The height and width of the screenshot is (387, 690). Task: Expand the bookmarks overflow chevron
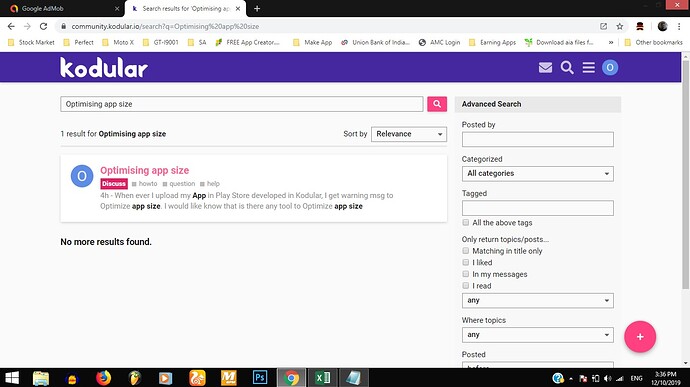(611, 42)
